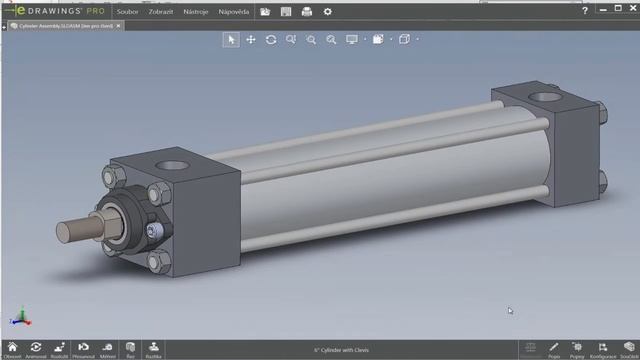
Task: Click the greyed-out scales icon
Action: 530,349
